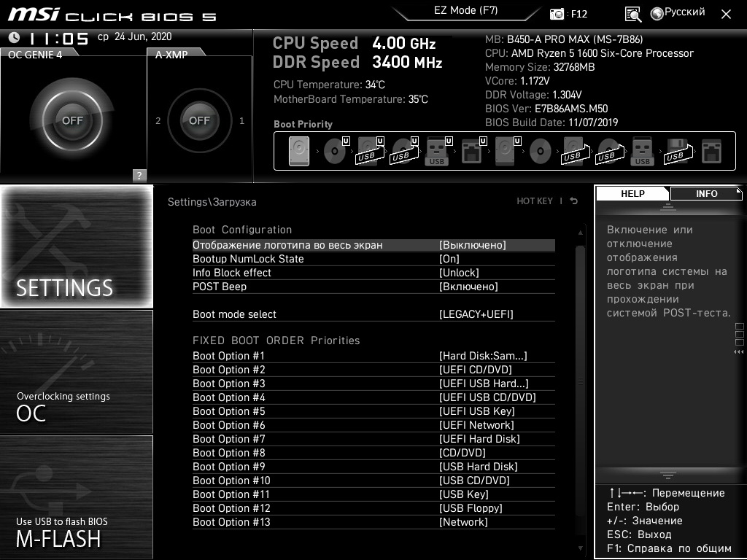Open the BIOS search magnifier icon

pos(633,14)
